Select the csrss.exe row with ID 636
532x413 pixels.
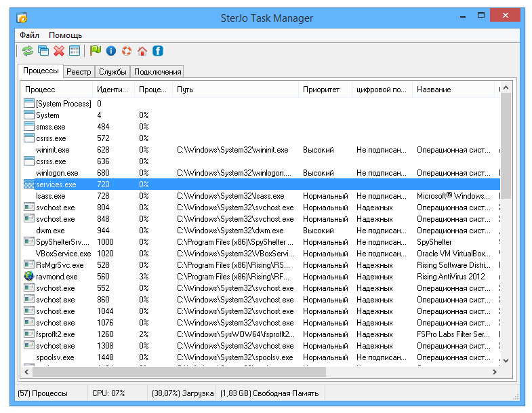(261, 161)
